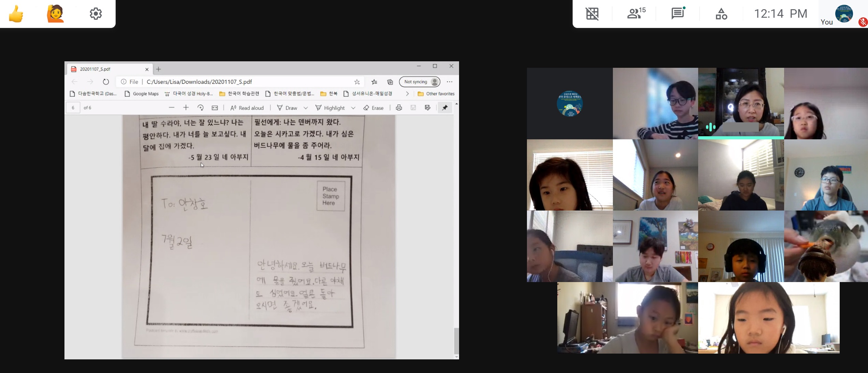Screen dimensions: 868x373
Task: Click the PDF page number field
Action: 73,108
